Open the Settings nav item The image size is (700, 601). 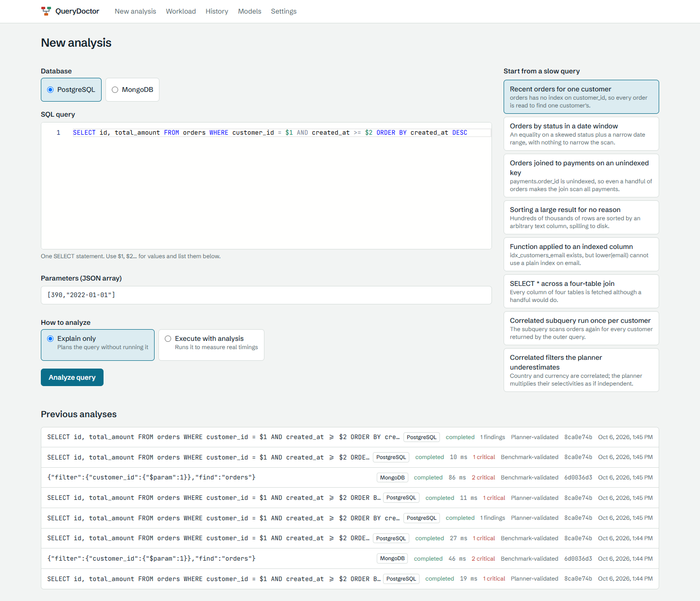(283, 11)
